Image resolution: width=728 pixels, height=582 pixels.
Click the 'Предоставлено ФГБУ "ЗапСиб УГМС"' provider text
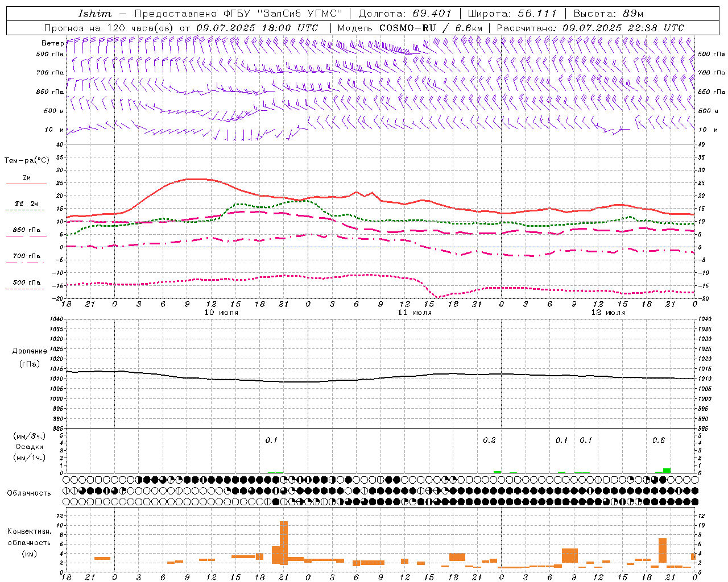238,14
